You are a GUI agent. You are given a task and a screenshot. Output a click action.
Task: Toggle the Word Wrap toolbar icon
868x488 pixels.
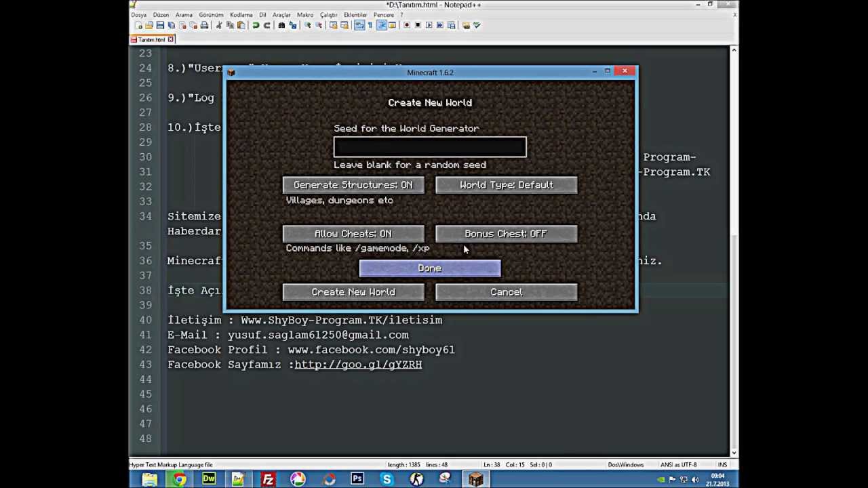pyautogui.click(x=359, y=25)
